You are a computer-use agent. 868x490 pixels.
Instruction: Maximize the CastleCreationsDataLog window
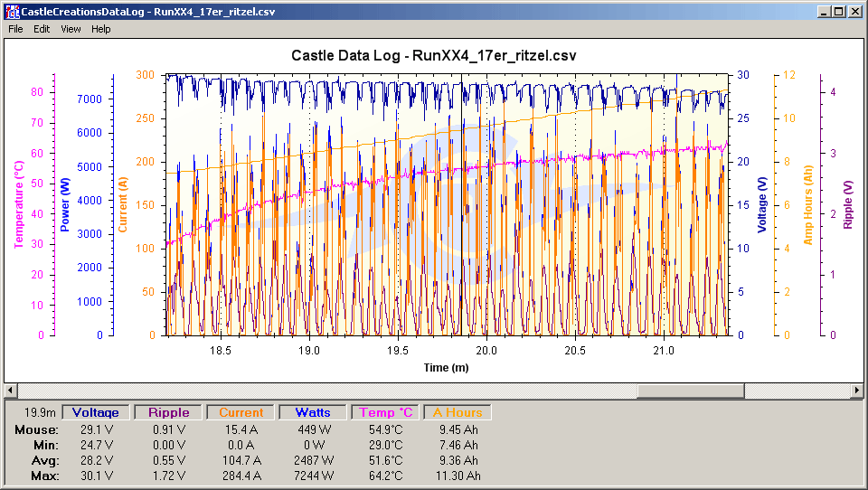[x=839, y=12]
